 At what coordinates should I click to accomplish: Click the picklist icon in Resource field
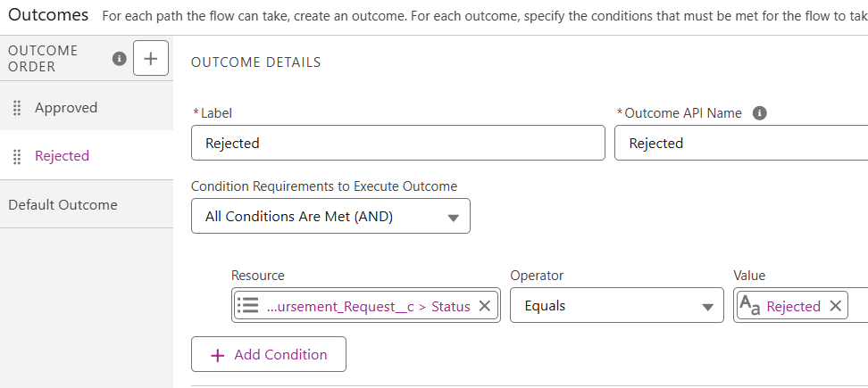pos(247,306)
